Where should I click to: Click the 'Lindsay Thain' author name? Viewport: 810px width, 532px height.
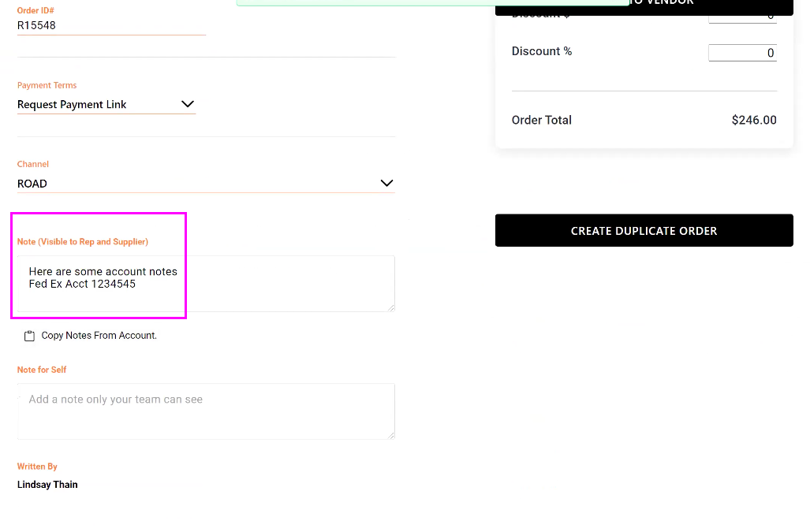[47, 485]
